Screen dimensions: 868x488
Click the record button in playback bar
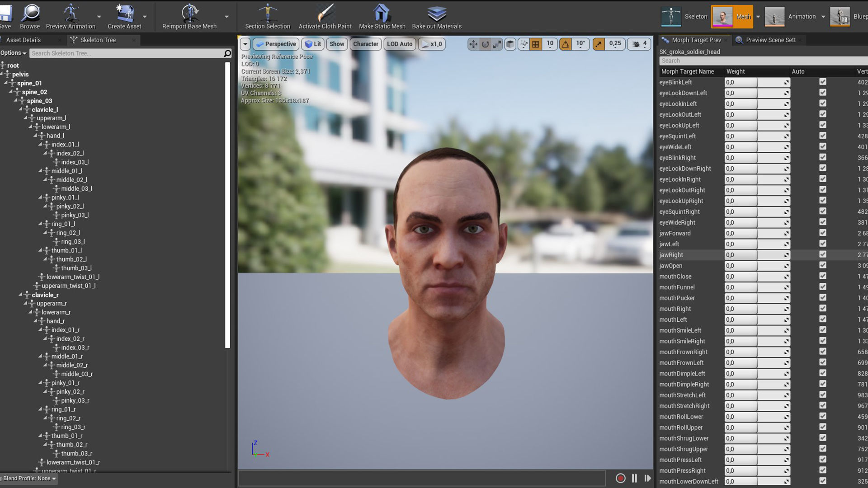[x=620, y=478]
